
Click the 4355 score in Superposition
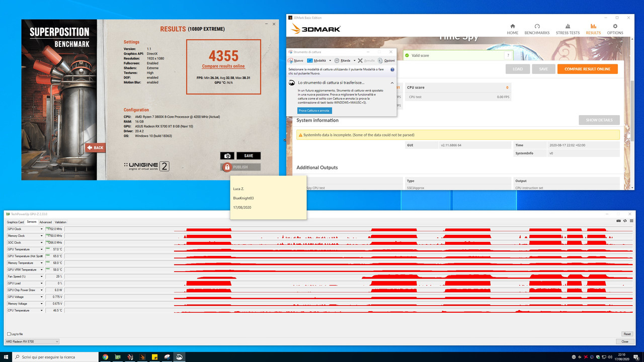pyautogui.click(x=223, y=55)
